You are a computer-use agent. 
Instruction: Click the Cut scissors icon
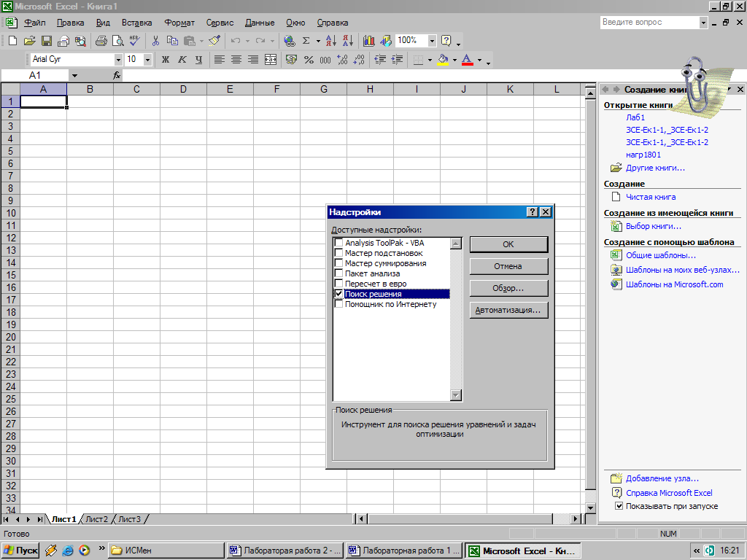click(155, 41)
